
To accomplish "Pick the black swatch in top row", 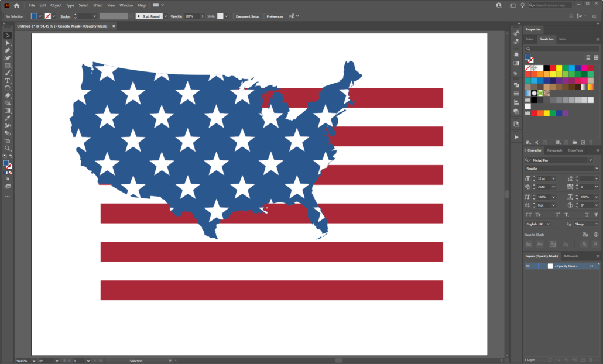I will [546, 68].
